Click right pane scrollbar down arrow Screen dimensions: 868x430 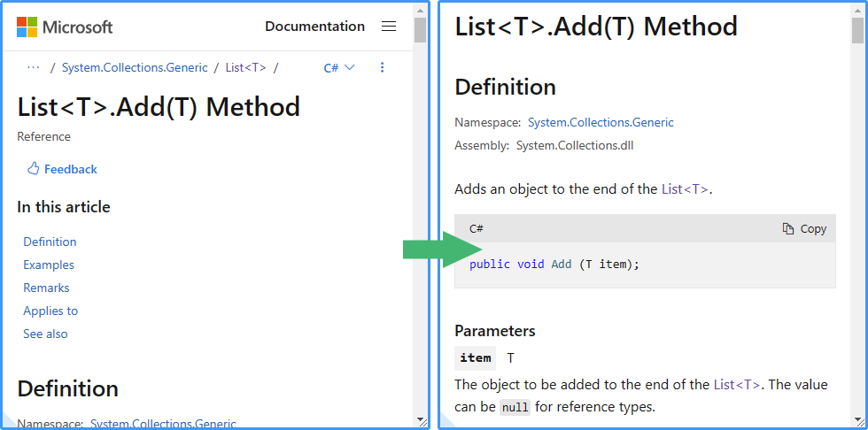click(857, 421)
